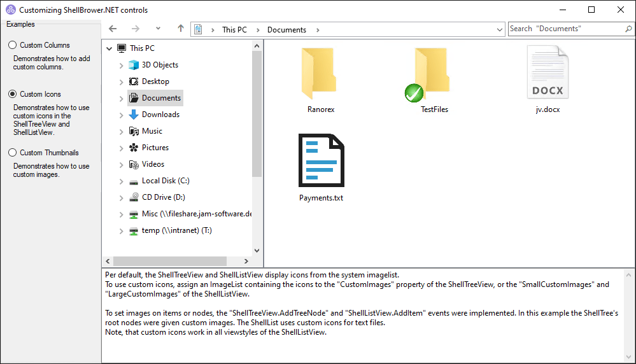Click the search magnifier icon
Screen dimensions: 636x364
coord(628,29)
